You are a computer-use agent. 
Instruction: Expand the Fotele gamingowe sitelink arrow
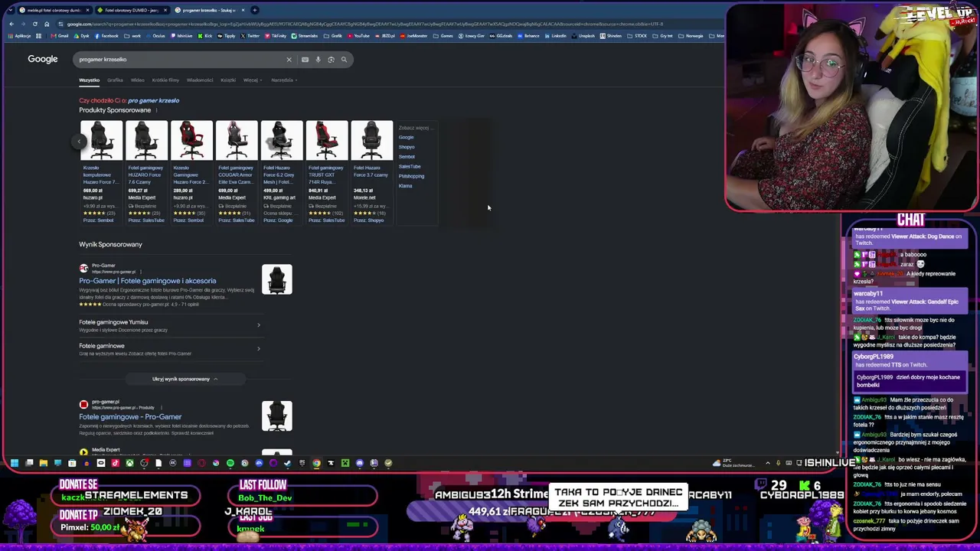point(259,349)
